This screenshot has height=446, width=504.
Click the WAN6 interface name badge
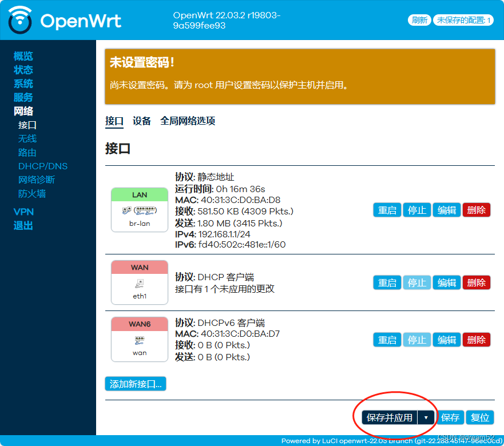[140, 324]
